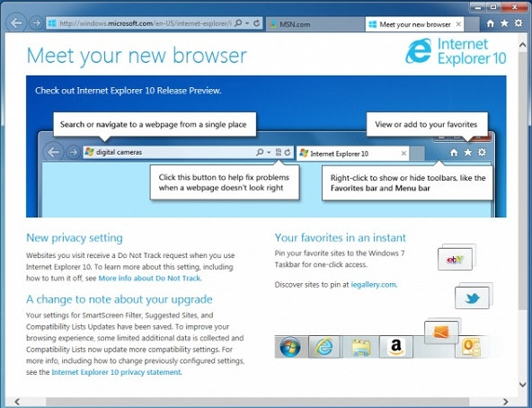Click illustrated compatibility view icon in banner
Viewport: 532px width, 408px height.
[x=279, y=152]
